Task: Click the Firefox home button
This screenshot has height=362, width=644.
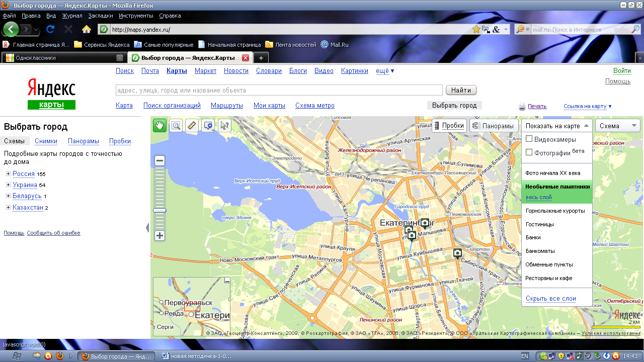Action: pos(87,29)
